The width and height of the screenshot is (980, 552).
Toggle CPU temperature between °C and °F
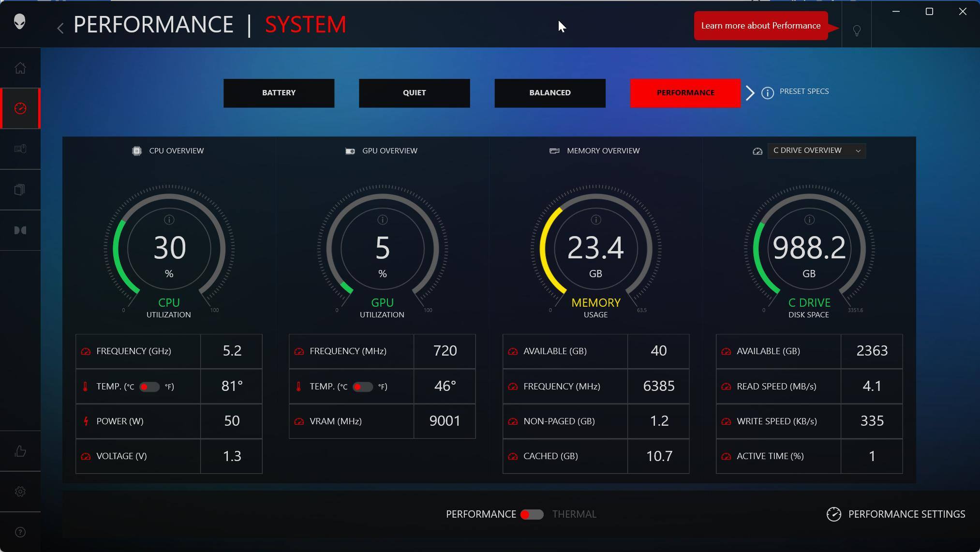coord(149,387)
